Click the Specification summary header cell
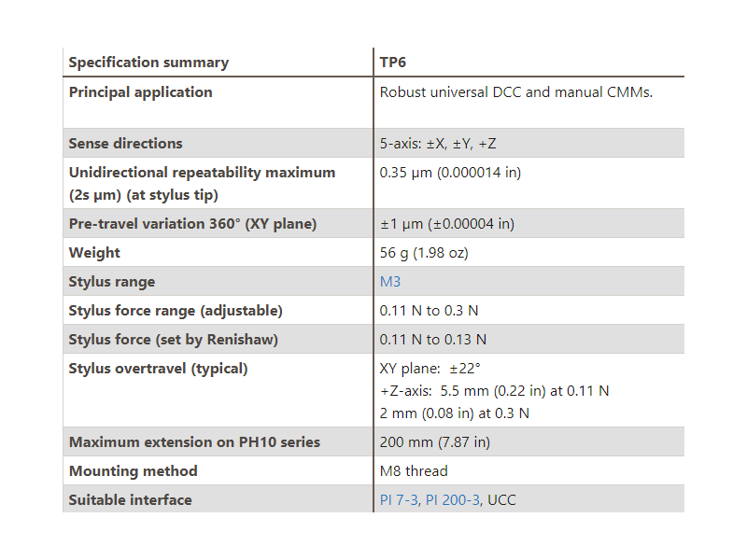Image resolution: width=747 pixels, height=560 pixels. coord(148,63)
